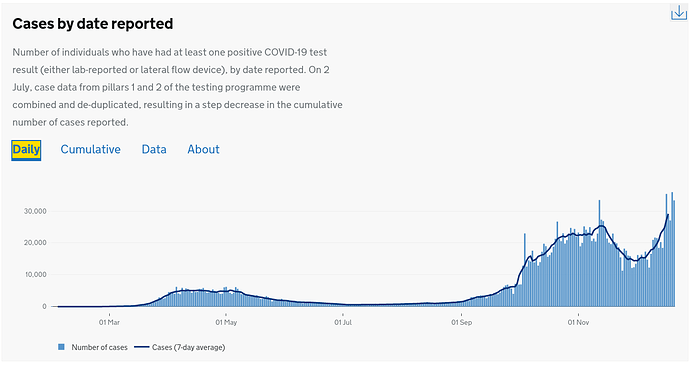Switch to the Cumulative tab

(x=91, y=150)
